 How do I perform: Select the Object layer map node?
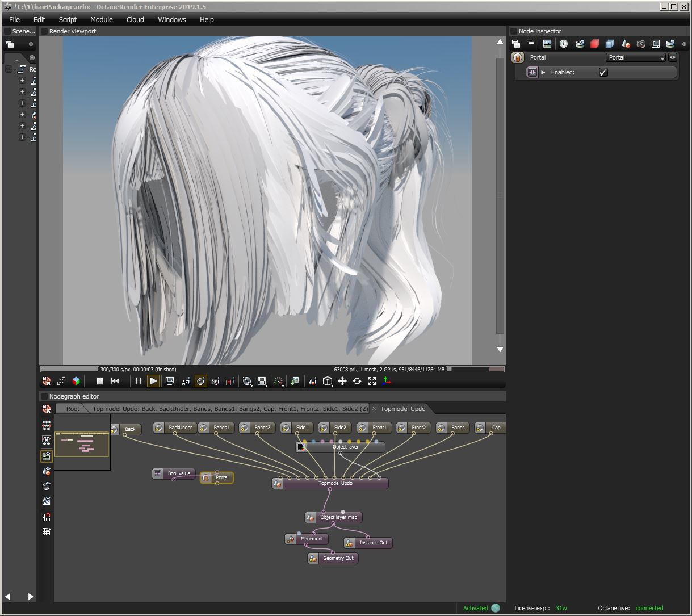(333, 517)
